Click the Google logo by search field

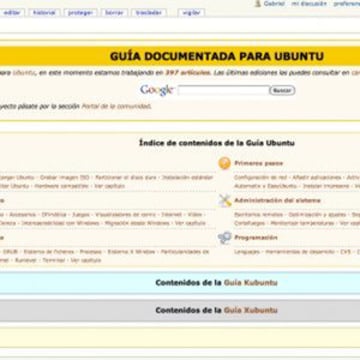coord(157,90)
